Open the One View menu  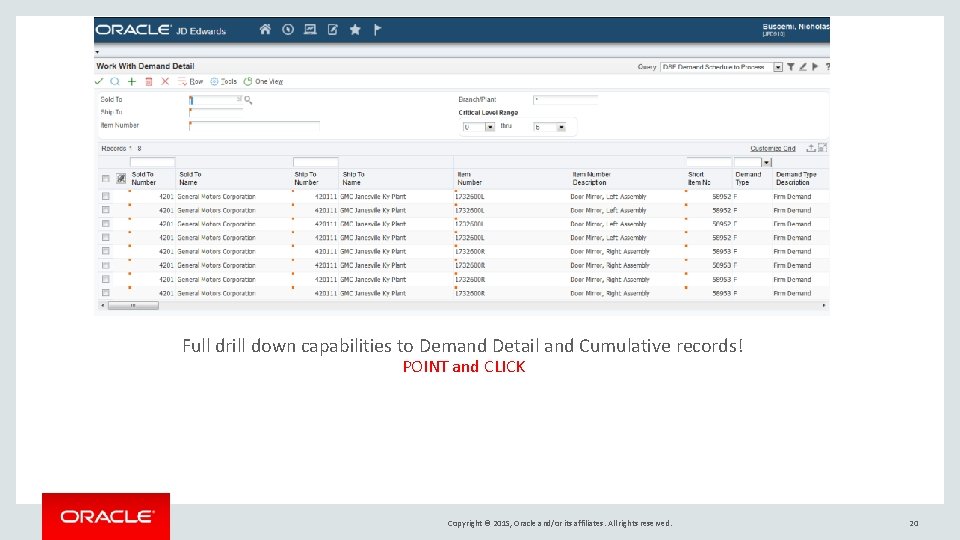point(263,81)
